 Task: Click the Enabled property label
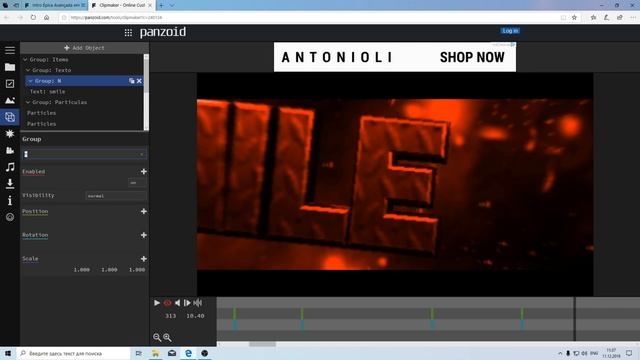click(33, 171)
